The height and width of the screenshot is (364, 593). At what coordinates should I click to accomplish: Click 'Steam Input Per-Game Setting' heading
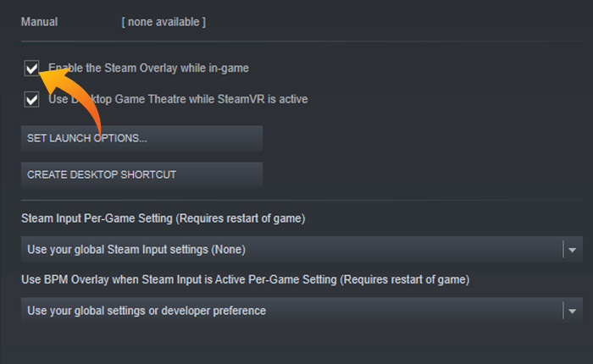[x=163, y=218]
